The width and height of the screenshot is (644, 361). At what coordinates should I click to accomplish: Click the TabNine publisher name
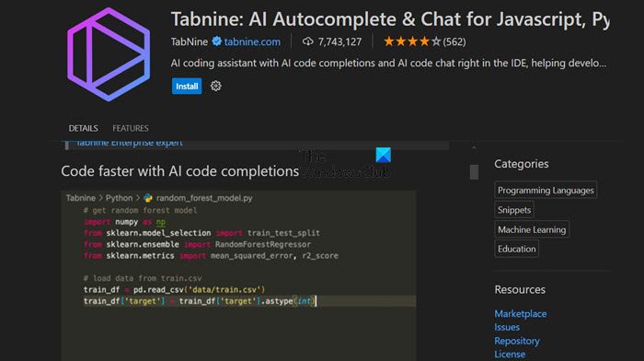point(190,41)
